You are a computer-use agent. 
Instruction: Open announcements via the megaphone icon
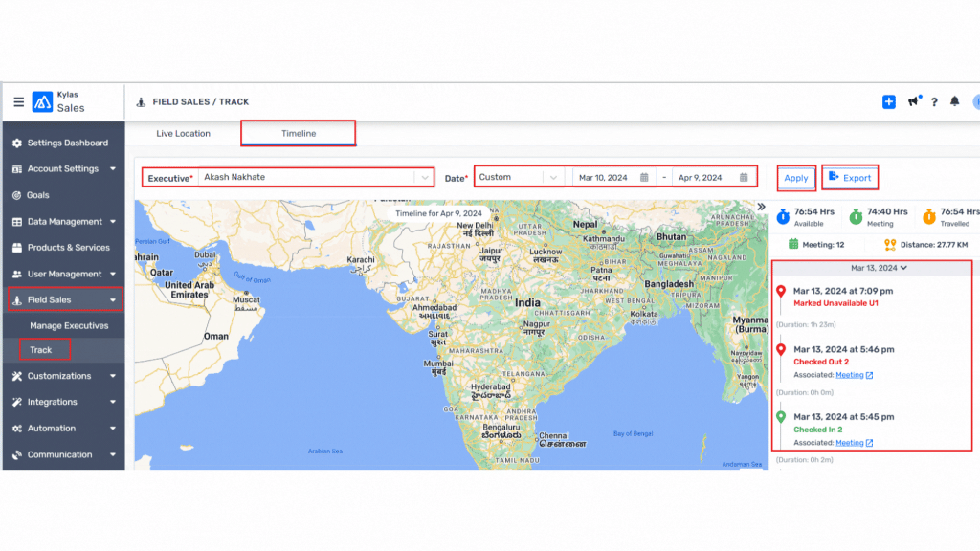click(912, 100)
